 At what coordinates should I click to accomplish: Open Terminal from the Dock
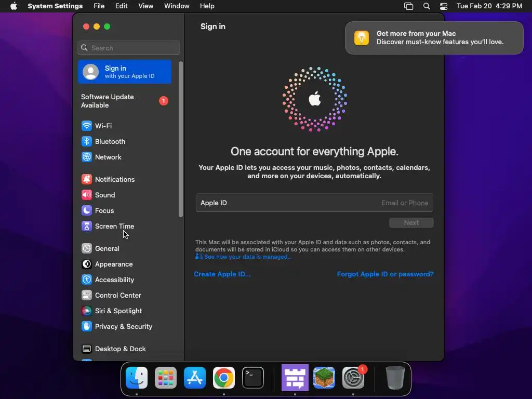coord(253,378)
